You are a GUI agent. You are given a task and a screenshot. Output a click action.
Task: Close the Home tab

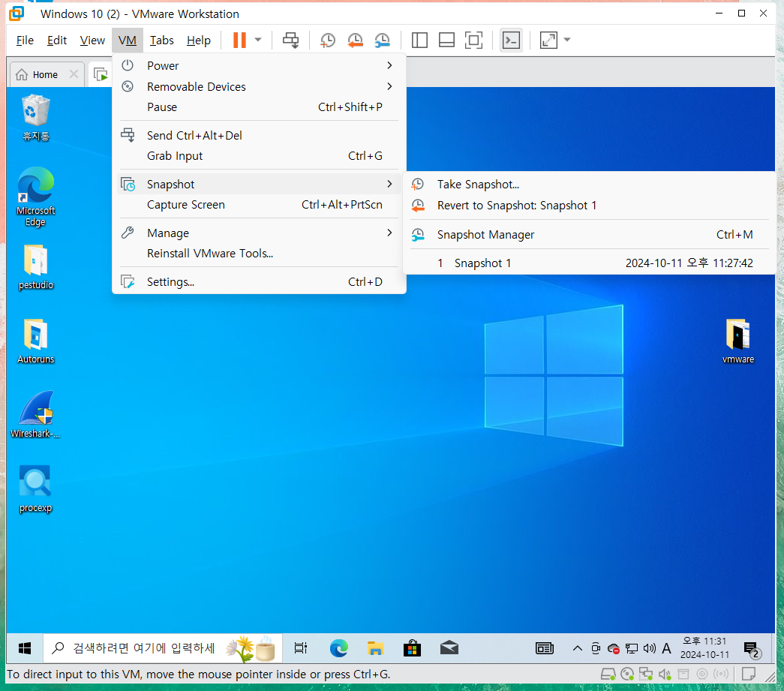[74, 74]
